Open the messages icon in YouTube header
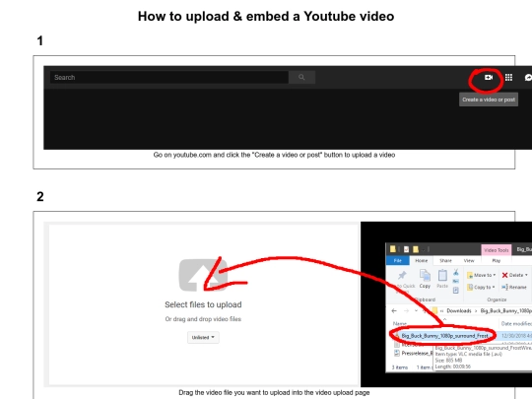This screenshot has height=399, width=532. tap(528, 78)
